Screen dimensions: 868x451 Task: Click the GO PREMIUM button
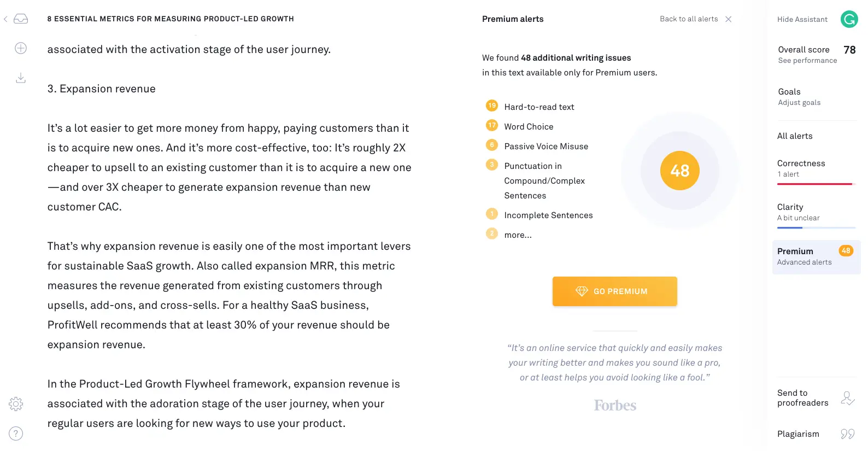click(x=614, y=291)
